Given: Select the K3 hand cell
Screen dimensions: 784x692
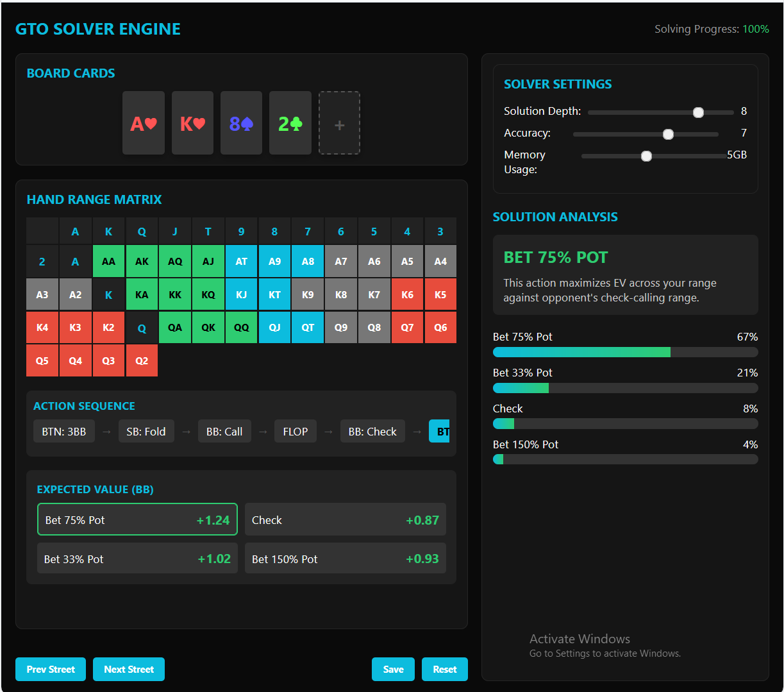Looking at the screenshot, I should click(x=76, y=327).
